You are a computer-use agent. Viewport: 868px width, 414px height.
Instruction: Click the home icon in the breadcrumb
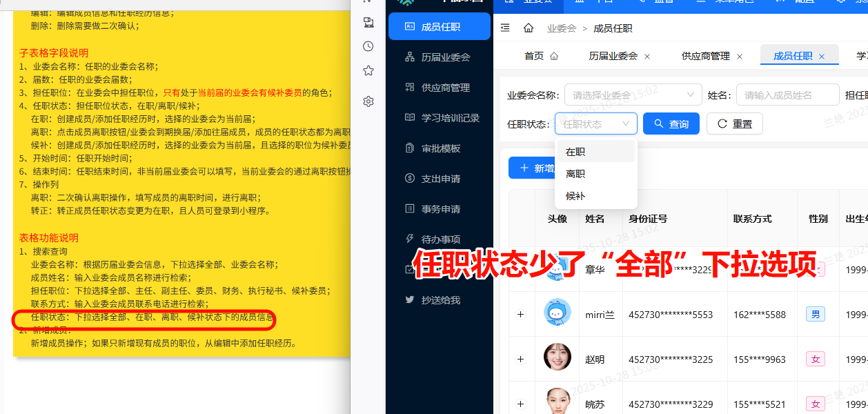coord(529,28)
